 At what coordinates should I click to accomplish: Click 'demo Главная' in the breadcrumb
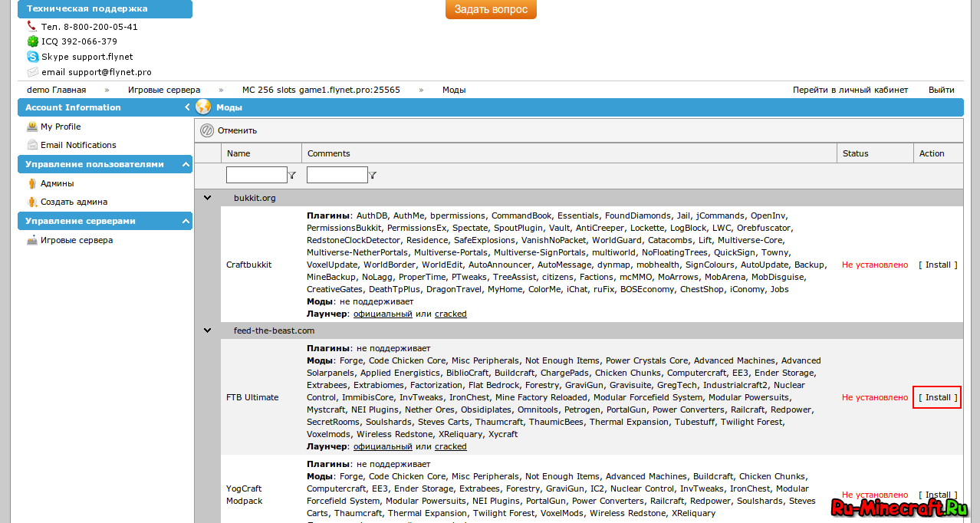57,90
